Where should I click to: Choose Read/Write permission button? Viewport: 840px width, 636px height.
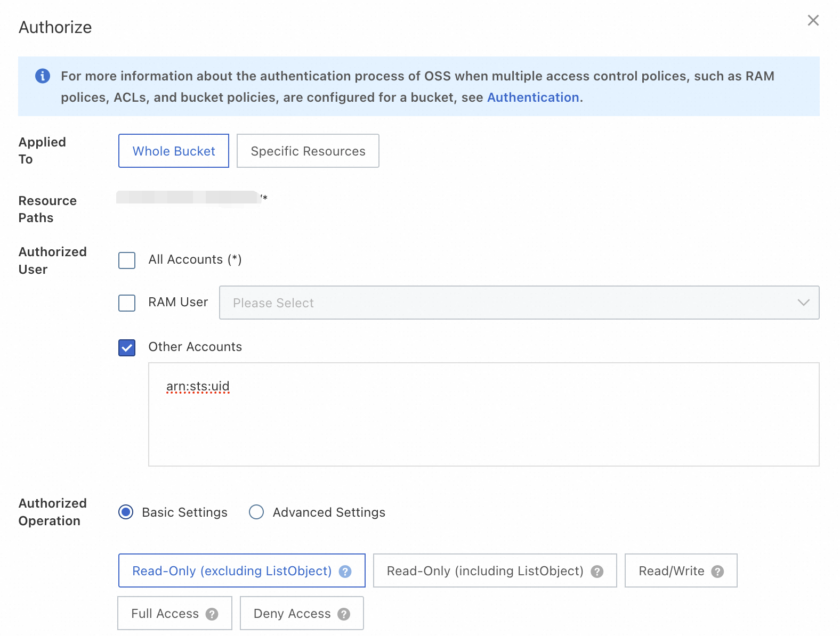(672, 571)
